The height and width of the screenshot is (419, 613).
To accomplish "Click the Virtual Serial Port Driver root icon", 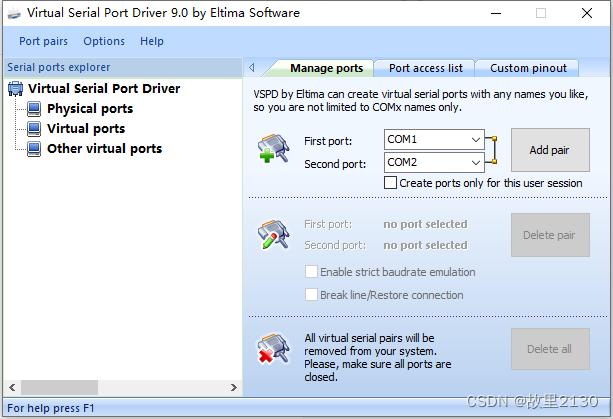I will pos(16,89).
